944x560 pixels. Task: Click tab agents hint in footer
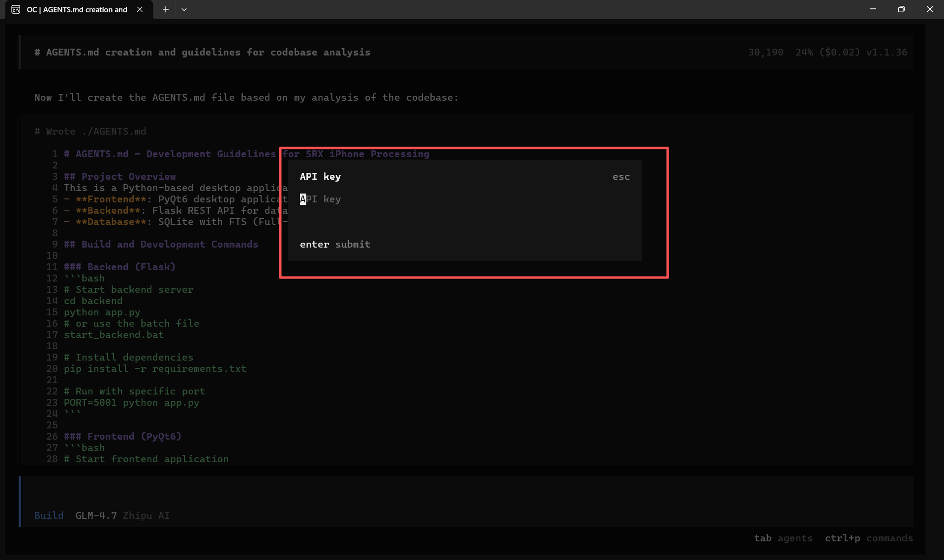click(783, 538)
